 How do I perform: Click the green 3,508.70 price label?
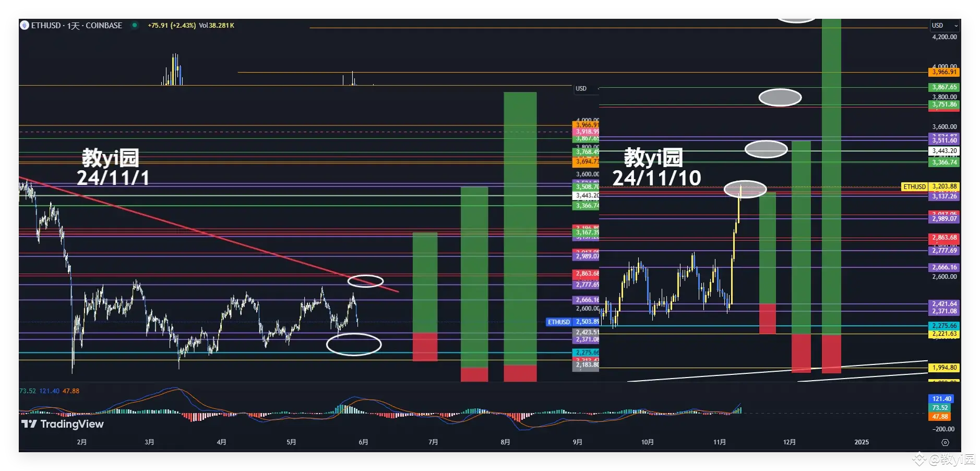click(587, 186)
